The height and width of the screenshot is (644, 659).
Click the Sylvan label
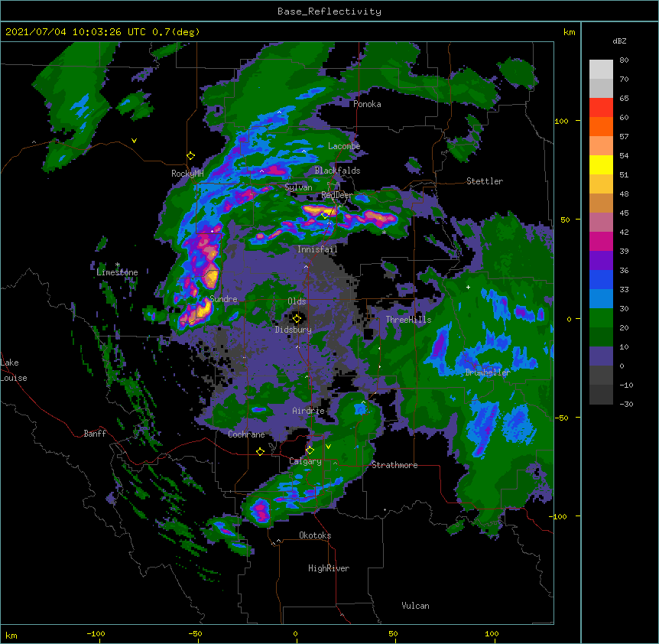click(298, 187)
